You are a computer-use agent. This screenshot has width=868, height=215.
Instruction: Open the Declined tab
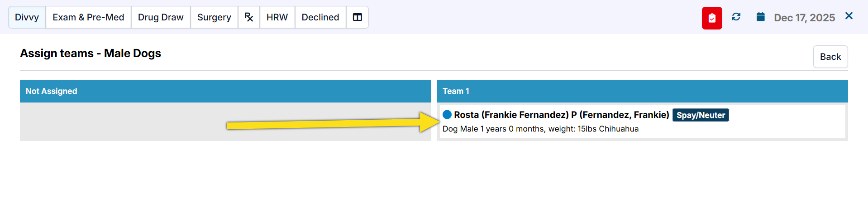pos(320,17)
